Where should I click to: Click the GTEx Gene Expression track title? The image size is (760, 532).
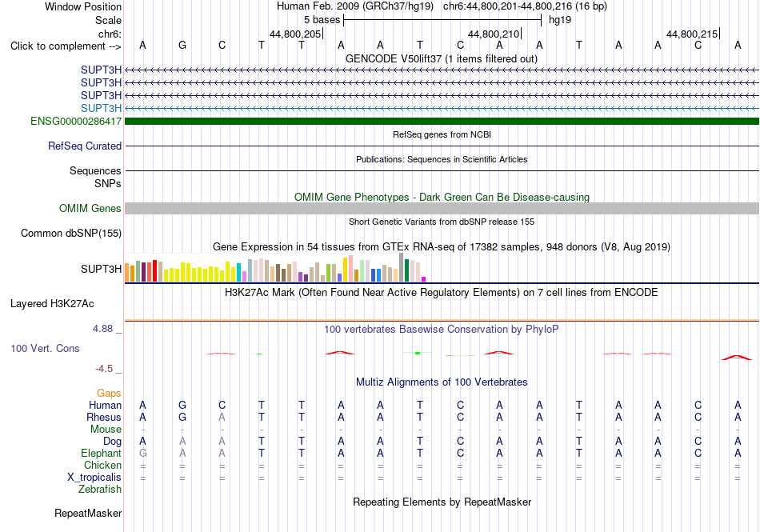point(442,246)
